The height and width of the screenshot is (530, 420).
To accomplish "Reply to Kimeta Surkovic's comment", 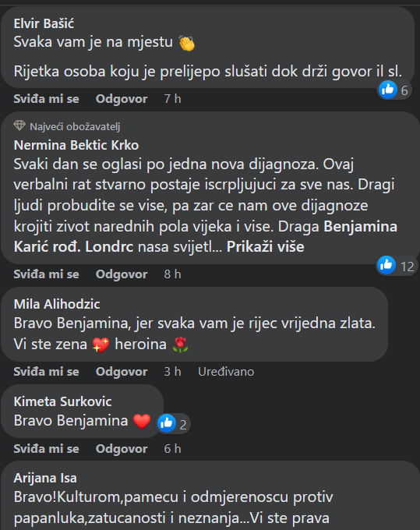I will [x=122, y=448].
